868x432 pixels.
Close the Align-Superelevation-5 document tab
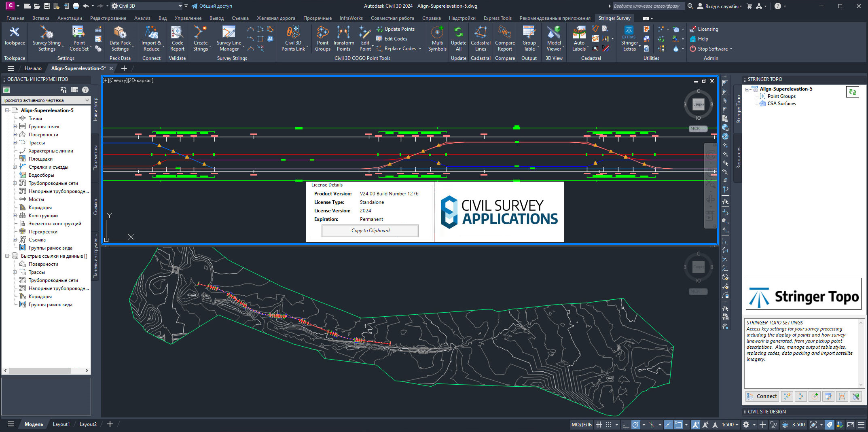coord(111,68)
